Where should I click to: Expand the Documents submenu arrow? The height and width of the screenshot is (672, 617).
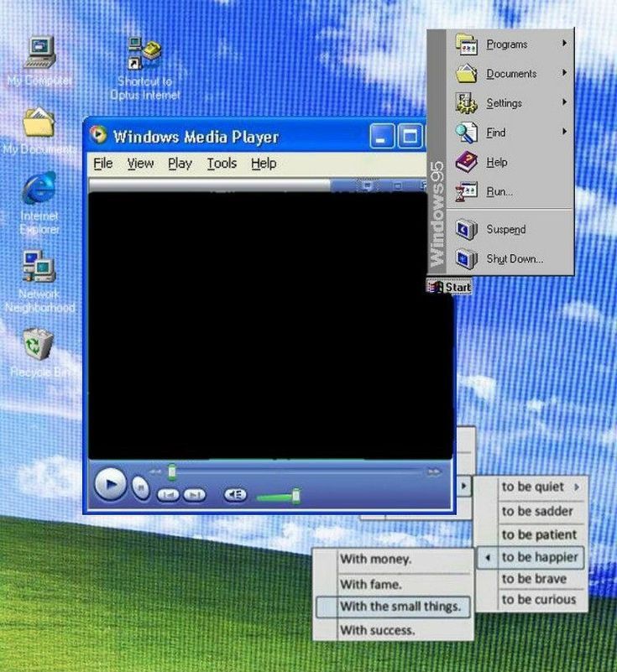[564, 72]
